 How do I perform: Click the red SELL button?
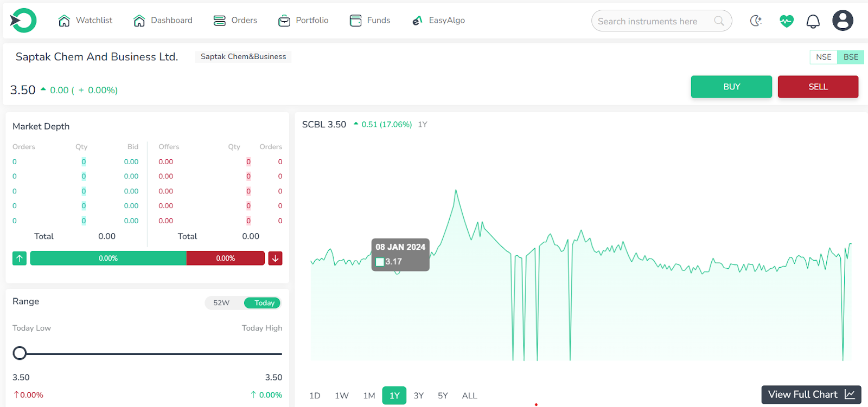click(818, 87)
